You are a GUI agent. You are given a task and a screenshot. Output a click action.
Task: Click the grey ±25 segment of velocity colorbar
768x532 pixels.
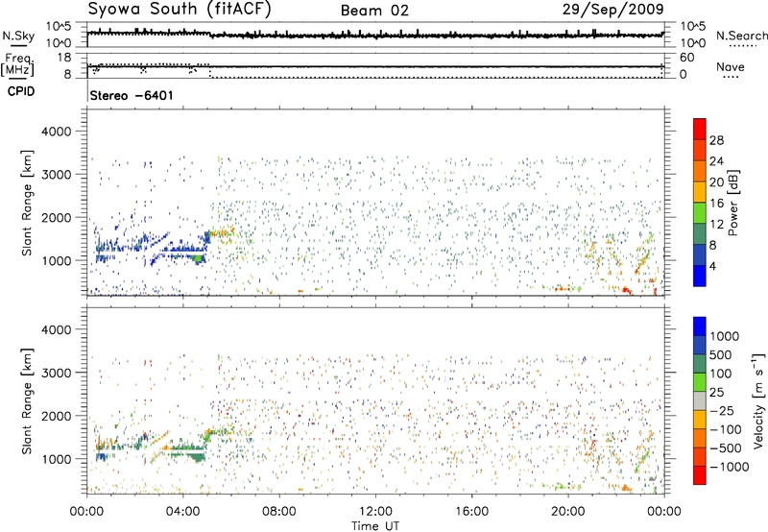700,401
